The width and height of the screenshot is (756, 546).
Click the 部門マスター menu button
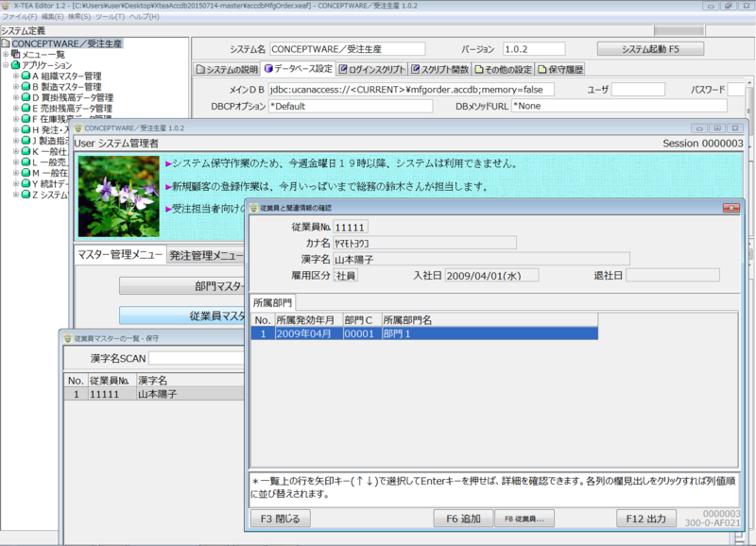(182, 286)
